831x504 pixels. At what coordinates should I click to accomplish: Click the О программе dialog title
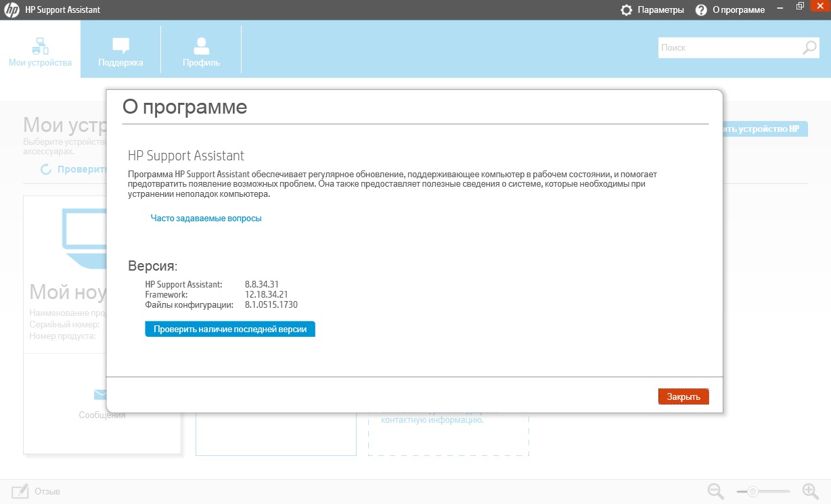click(x=185, y=108)
